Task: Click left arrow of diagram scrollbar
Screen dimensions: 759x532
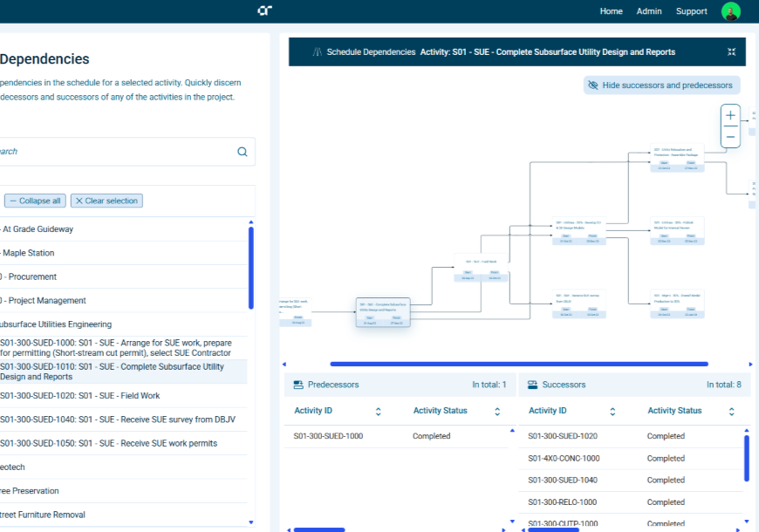Action: point(284,364)
